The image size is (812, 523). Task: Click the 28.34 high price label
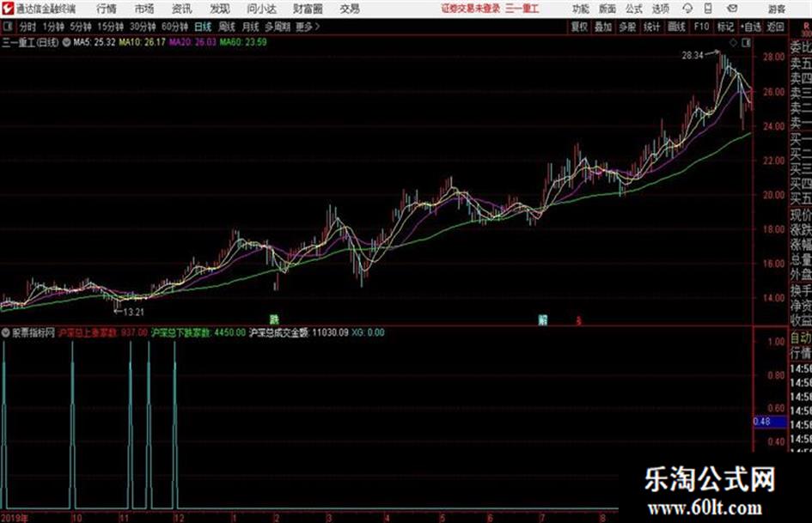tap(693, 56)
